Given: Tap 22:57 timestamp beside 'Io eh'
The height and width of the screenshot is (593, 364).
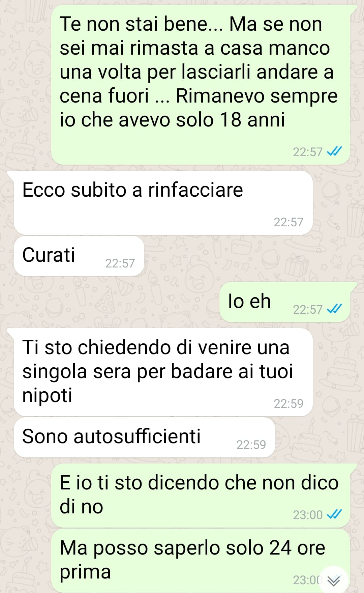Looking at the screenshot, I should pyautogui.click(x=308, y=309).
